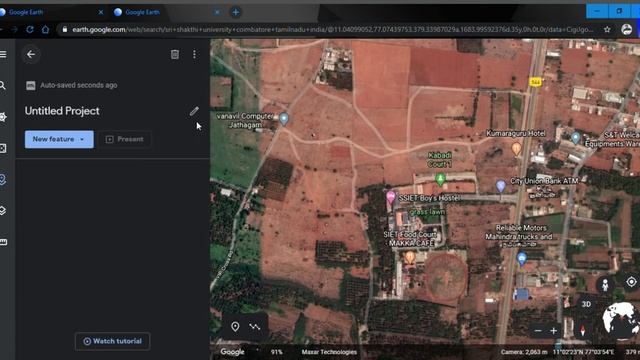Open the browser profile avatar

tap(627, 29)
